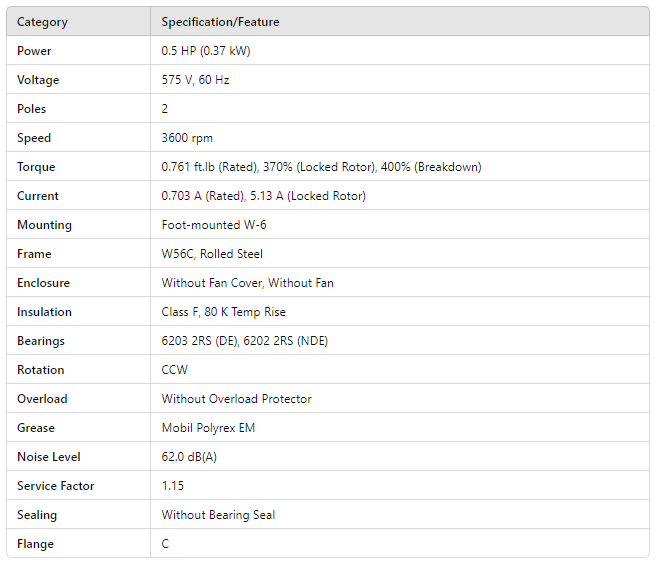The image size is (656, 563).
Task: Select the Without Bearing Seal text
Action: point(218,515)
